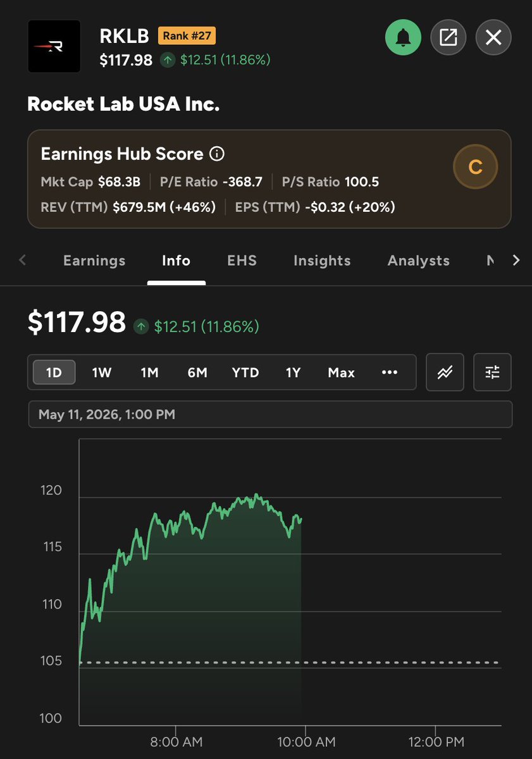Image resolution: width=532 pixels, height=759 pixels.
Task: Open RKLB in external window icon
Action: [448, 37]
